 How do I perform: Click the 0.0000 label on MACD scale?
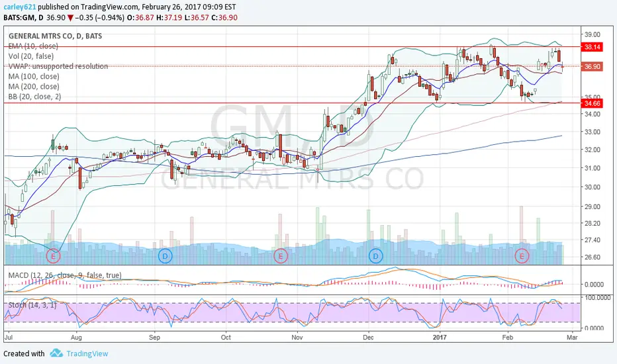(594, 284)
